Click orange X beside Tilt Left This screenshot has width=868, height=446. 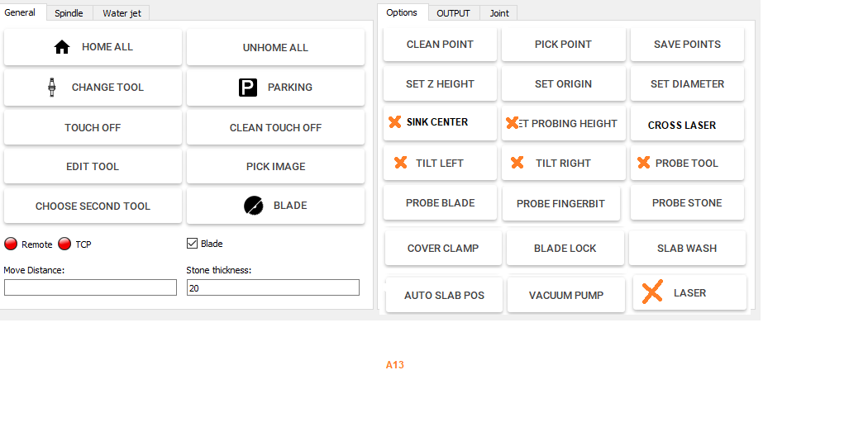point(401,163)
